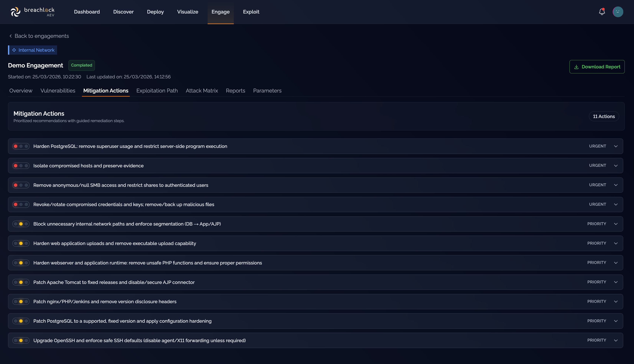634x364 pixels.
Task: Click severity indicator for Patch Apache Tomcat row
Action: [x=21, y=282]
